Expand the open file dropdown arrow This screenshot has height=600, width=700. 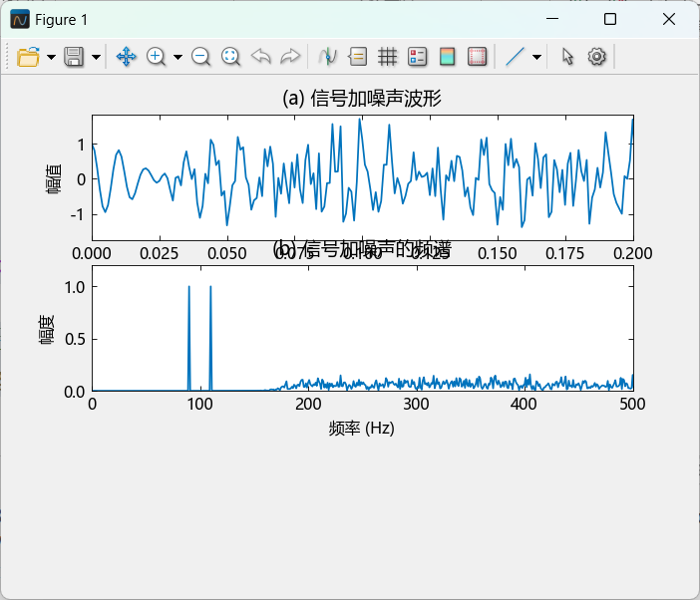(51, 57)
